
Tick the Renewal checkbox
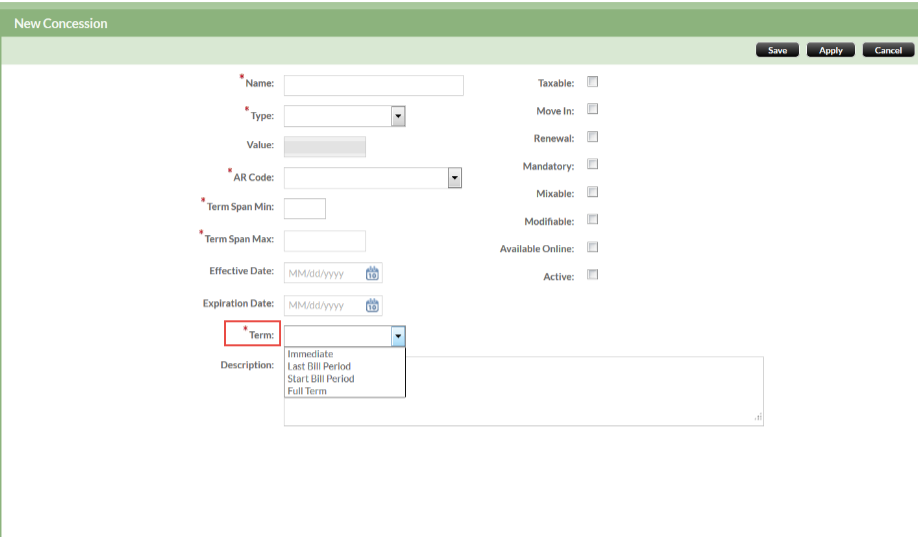pos(592,137)
